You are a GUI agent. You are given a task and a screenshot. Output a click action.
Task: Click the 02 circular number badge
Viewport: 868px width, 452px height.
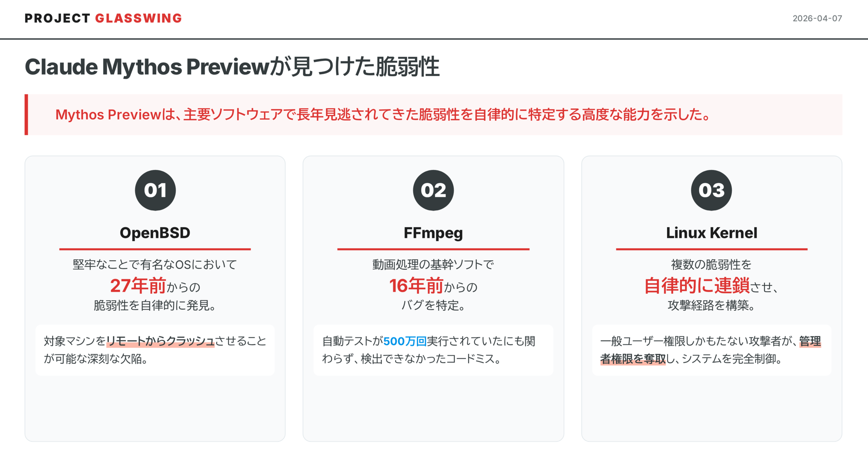(x=433, y=190)
